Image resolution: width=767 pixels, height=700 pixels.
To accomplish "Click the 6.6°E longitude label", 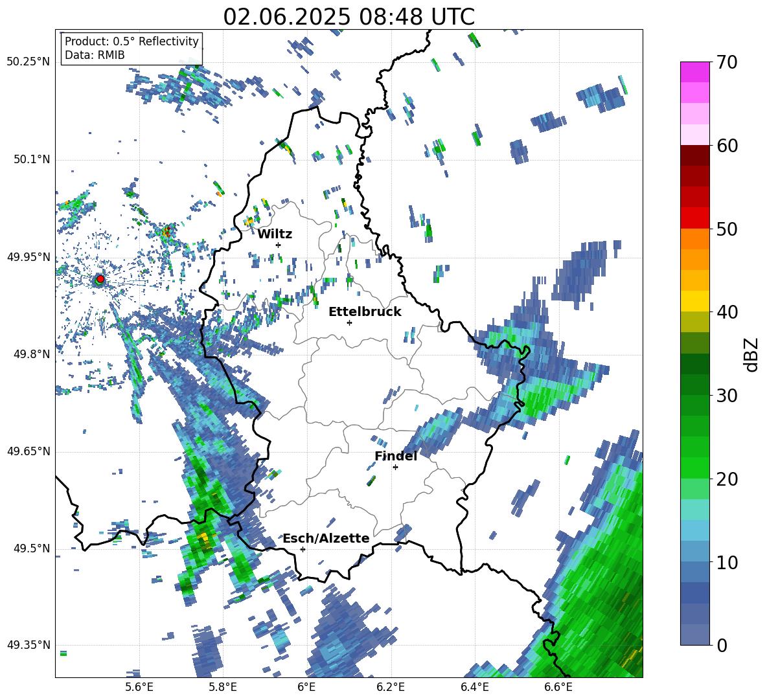I will 558,687.
